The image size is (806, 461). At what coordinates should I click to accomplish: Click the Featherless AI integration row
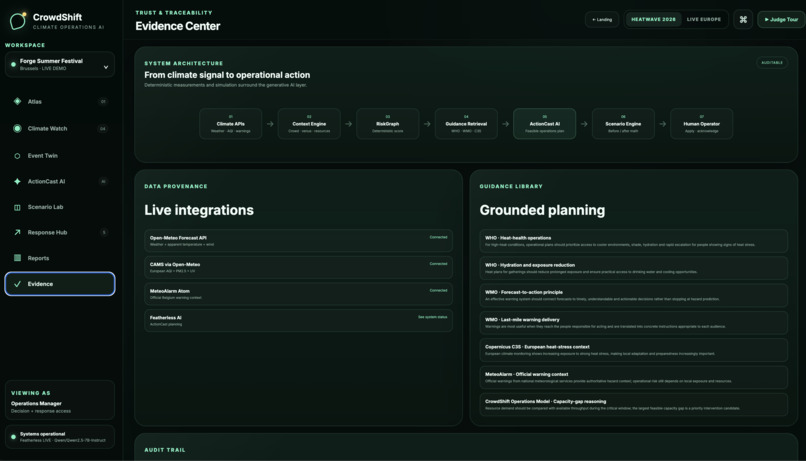tap(299, 321)
